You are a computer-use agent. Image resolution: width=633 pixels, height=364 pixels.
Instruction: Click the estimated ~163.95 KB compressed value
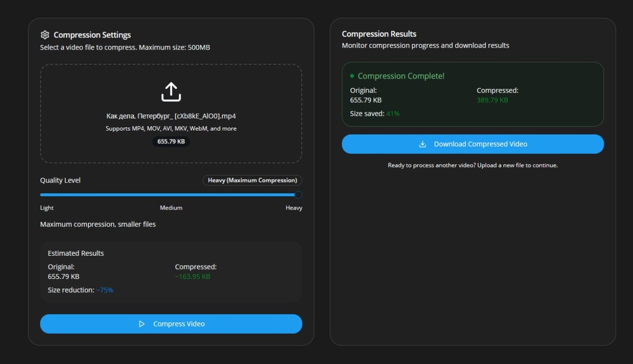(193, 276)
